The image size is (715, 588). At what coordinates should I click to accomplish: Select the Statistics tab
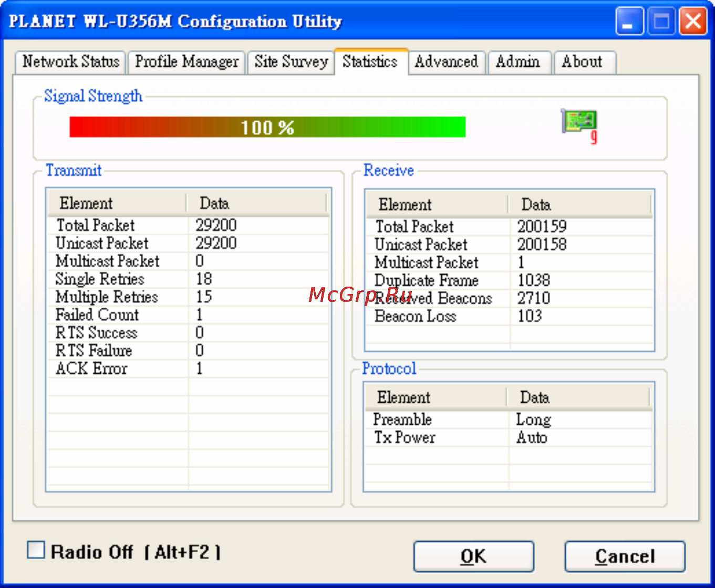(x=371, y=61)
